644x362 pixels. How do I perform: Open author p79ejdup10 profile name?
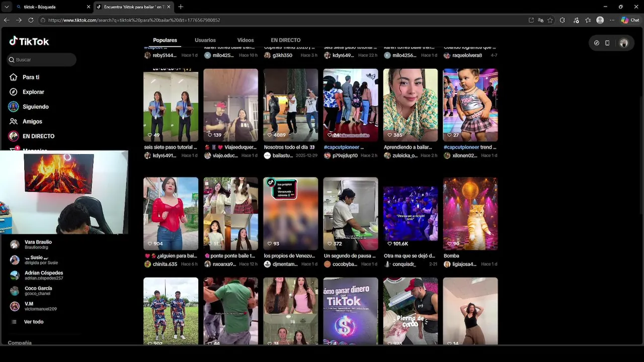coord(345,156)
